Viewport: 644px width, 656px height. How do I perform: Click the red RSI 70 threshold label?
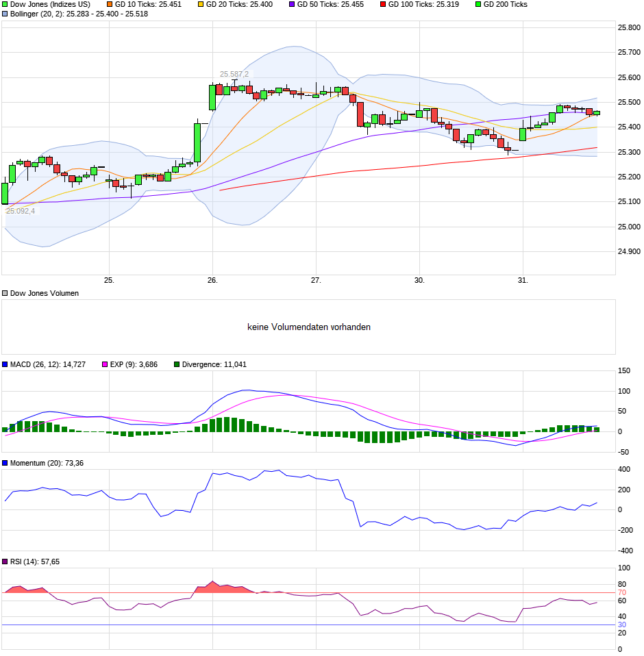pos(622,593)
